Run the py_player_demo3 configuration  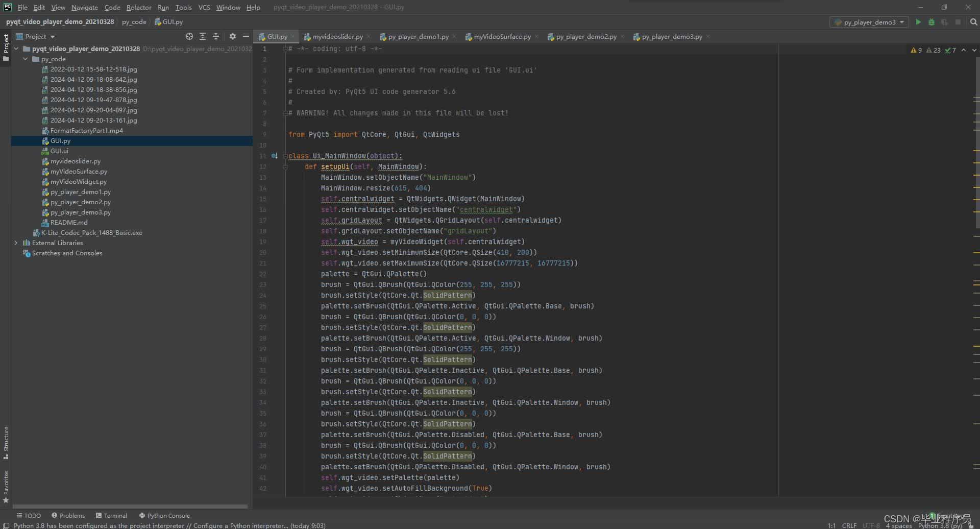click(x=918, y=22)
